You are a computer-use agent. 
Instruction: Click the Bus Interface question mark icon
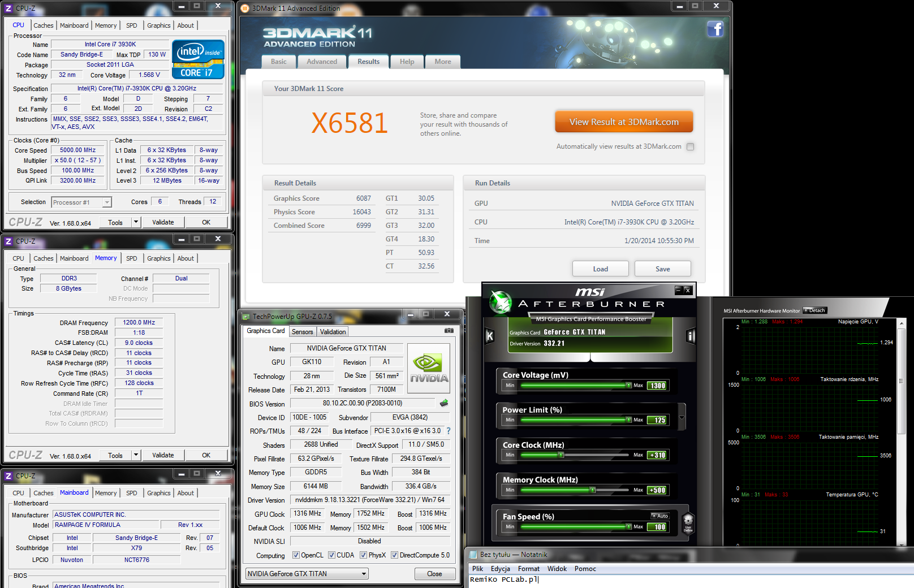click(x=449, y=431)
